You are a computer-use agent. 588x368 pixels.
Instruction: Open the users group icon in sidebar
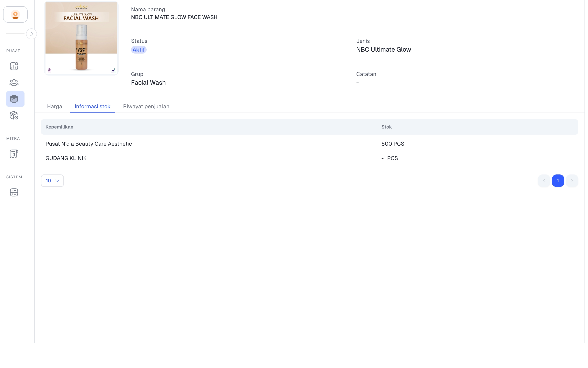click(x=14, y=83)
